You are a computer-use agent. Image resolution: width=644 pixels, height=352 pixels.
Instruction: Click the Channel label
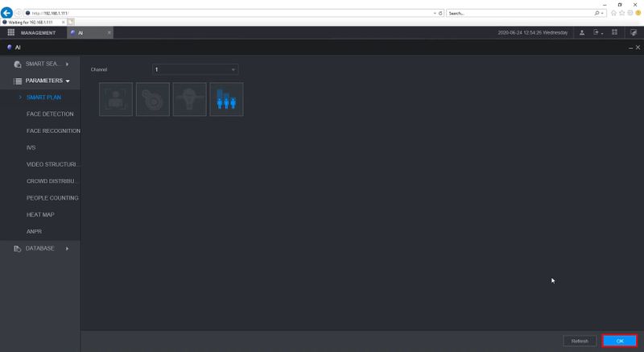(x=99, y=70)
